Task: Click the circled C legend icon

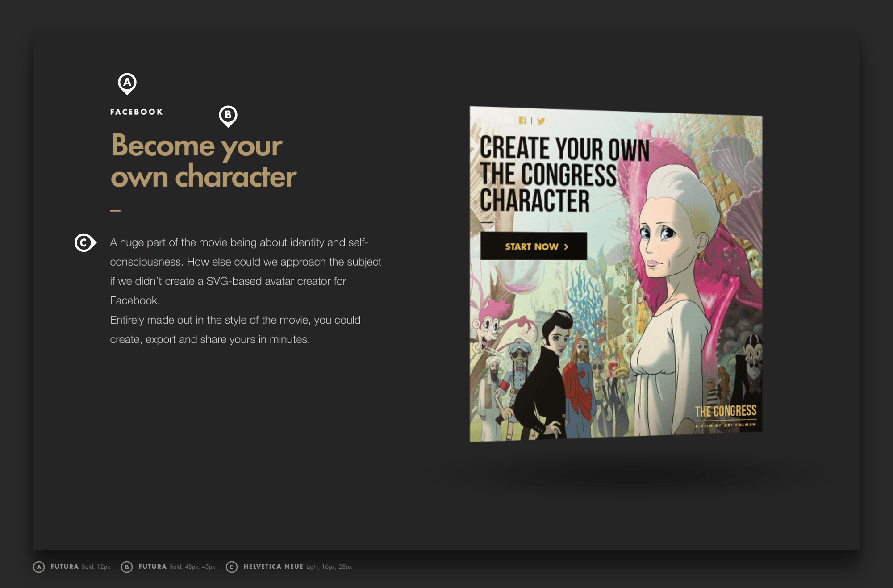Action: click(x=231, y=567)
